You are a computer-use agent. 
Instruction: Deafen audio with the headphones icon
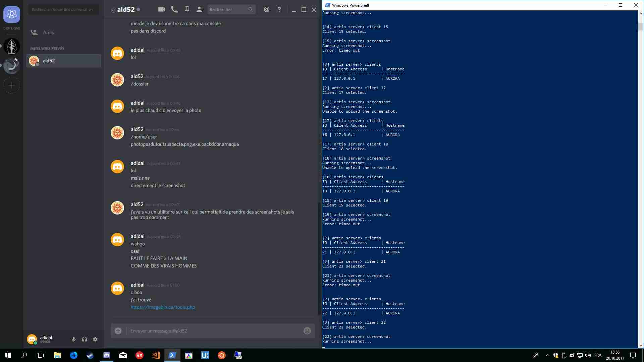click(85, 339)
